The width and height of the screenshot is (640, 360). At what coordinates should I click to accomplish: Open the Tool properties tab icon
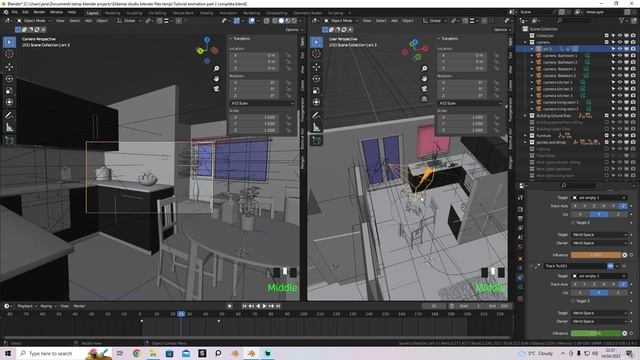coord(520,198)
